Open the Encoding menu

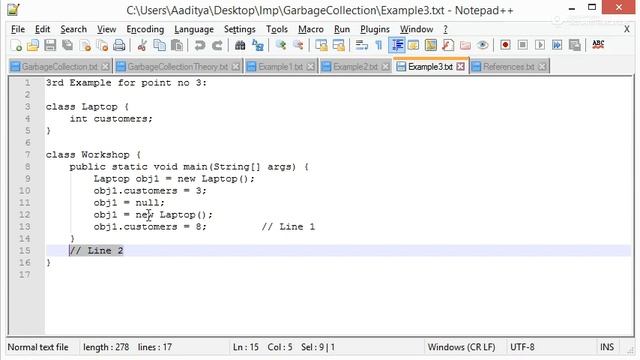tap(145, 29)
